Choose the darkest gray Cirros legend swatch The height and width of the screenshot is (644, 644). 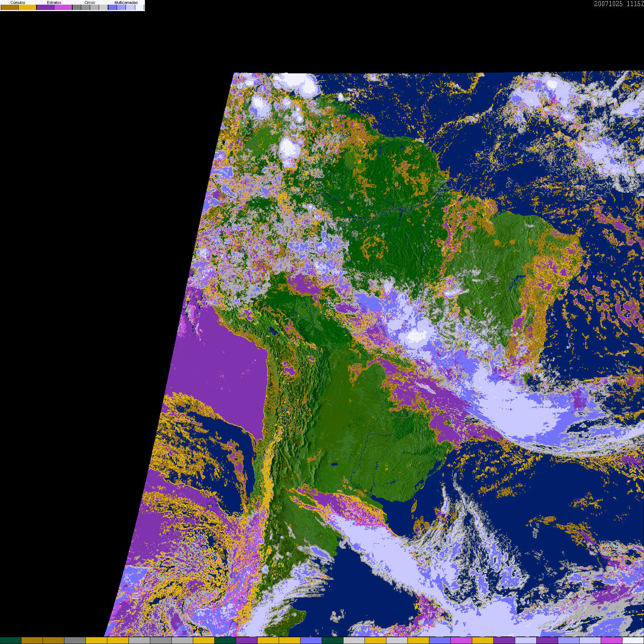click(x=77, y=7)
